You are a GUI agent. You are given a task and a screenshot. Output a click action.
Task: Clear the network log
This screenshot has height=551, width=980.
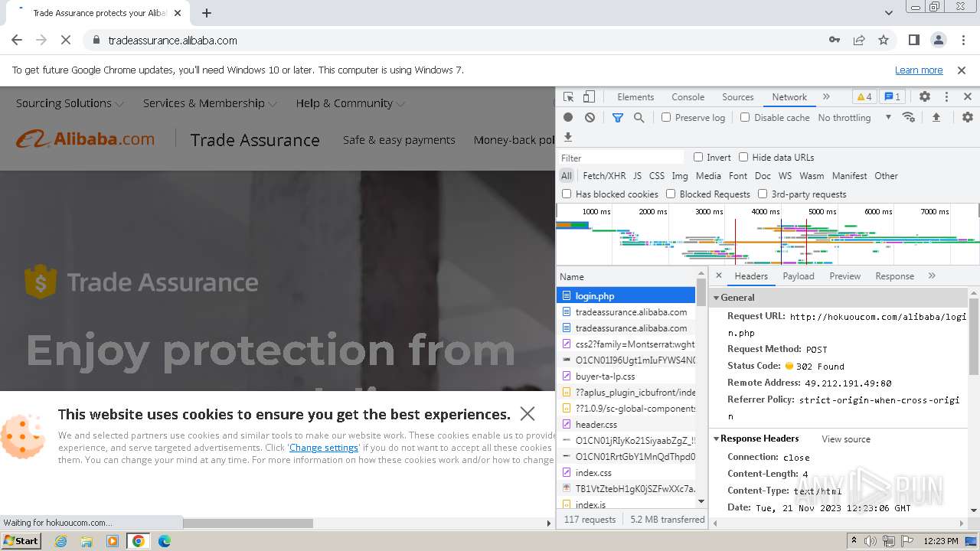[x=590, y=118]
